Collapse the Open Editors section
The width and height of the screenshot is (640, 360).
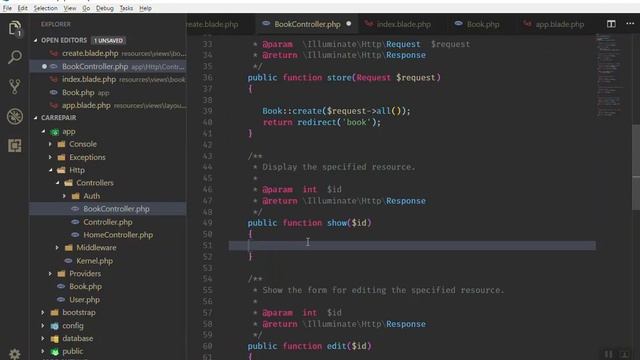pyautogui.click(x=36, y=40)
